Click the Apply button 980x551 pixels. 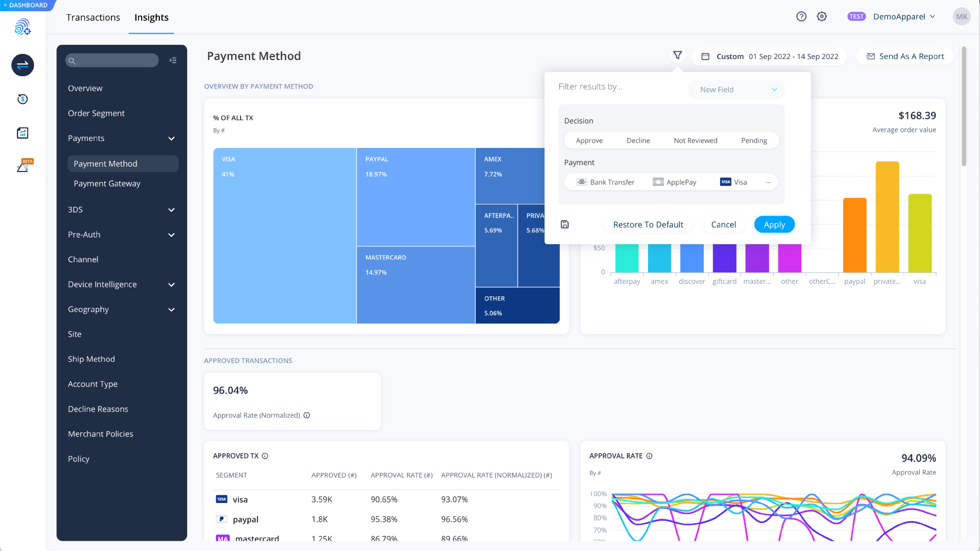click(x=774, y=224)
